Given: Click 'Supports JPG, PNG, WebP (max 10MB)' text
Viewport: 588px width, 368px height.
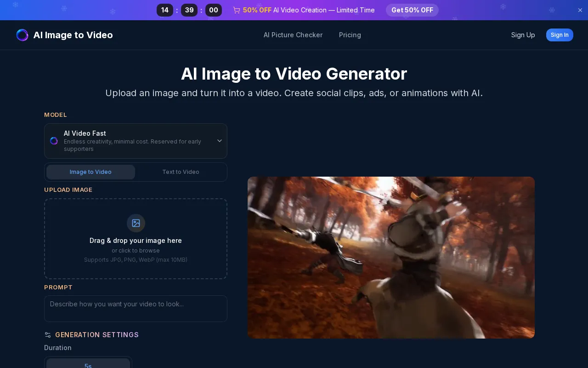Looking at the screenshot, I should (x=136, y=260).
